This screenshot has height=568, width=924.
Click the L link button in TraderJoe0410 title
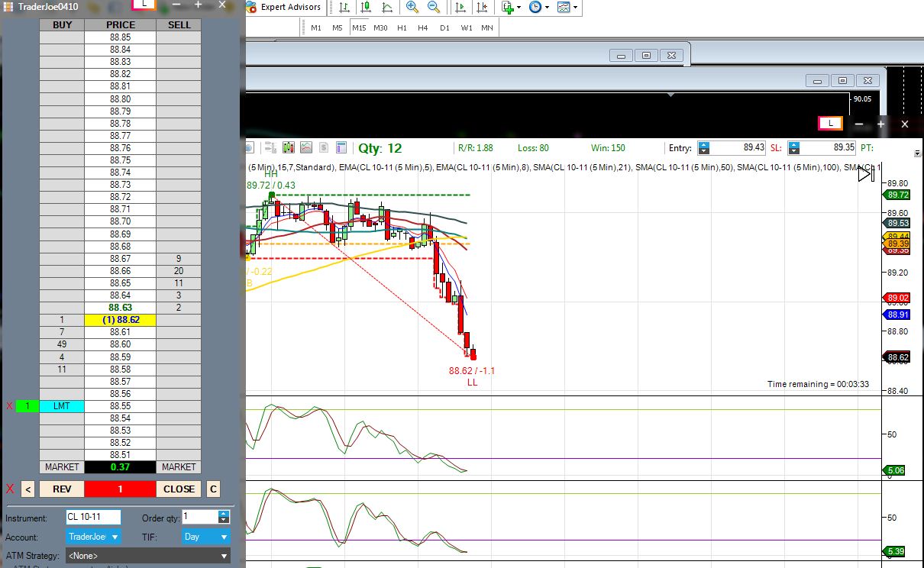[144, 4]
